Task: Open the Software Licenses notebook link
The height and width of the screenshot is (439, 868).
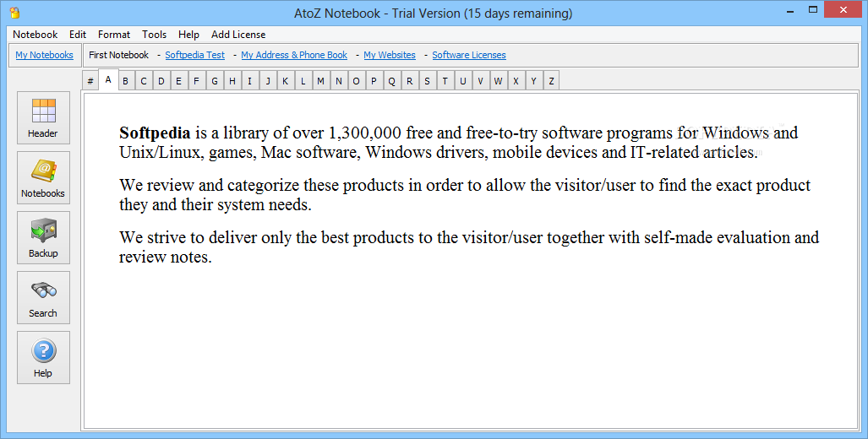Action: point(469,55)
